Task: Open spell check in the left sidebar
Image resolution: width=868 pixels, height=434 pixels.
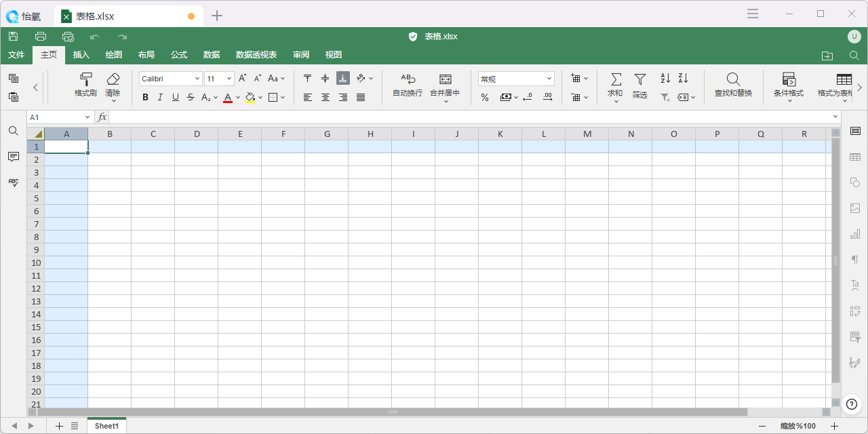Action: click(x=14, y=182)
